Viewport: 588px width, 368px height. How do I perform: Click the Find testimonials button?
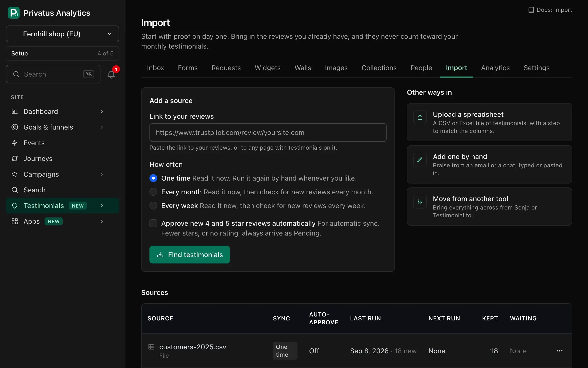(x=190, y=255)
